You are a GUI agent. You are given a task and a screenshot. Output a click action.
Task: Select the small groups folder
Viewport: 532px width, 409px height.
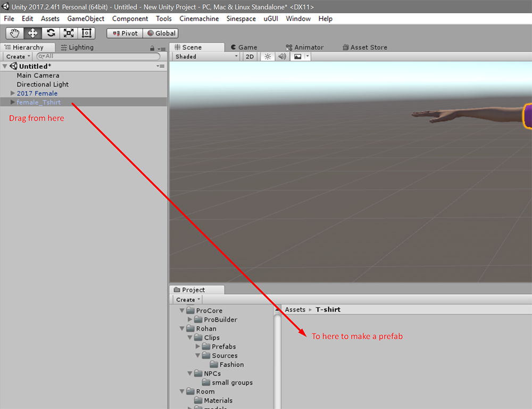(x=227, y=382)
